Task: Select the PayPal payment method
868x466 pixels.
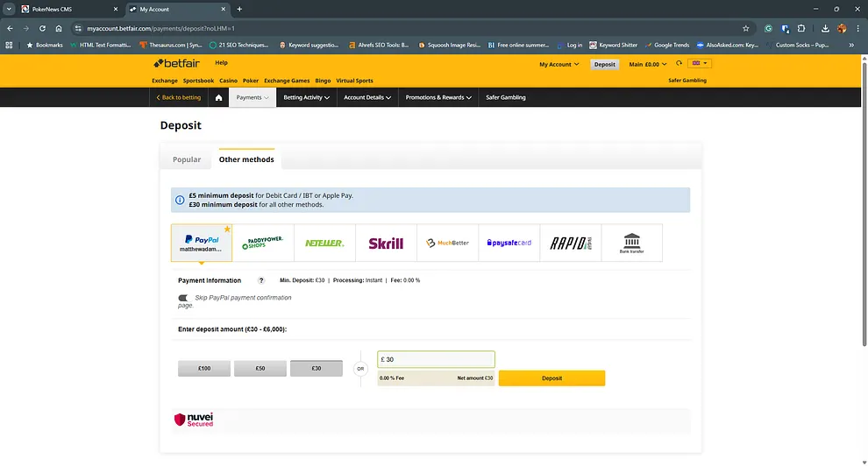Action: click(202, 243)
